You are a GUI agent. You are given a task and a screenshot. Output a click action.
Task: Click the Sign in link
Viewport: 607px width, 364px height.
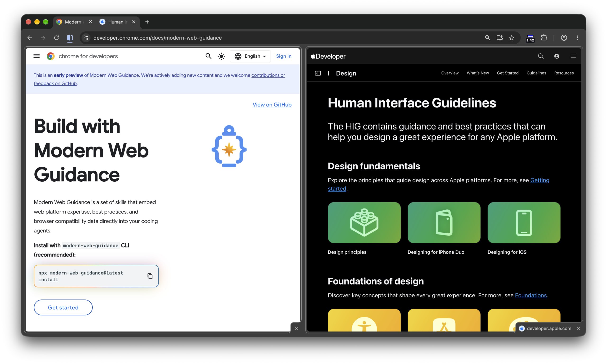(284, 56)
